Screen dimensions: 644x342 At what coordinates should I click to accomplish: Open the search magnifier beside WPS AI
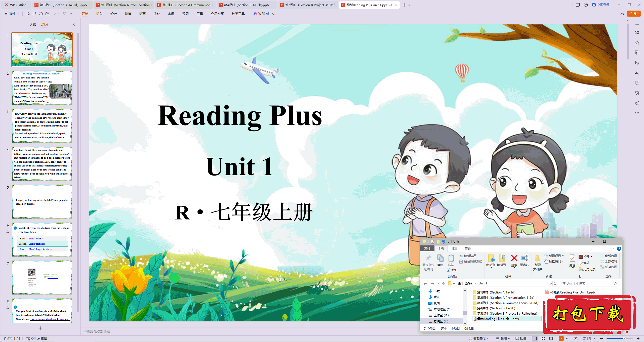(274, 14)
